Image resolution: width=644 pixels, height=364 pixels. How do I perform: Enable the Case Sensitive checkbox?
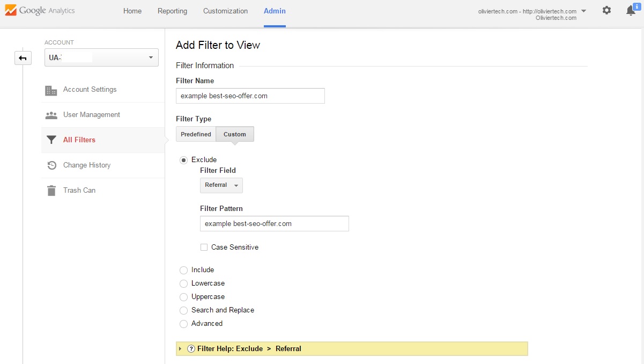tap(204, 247)
